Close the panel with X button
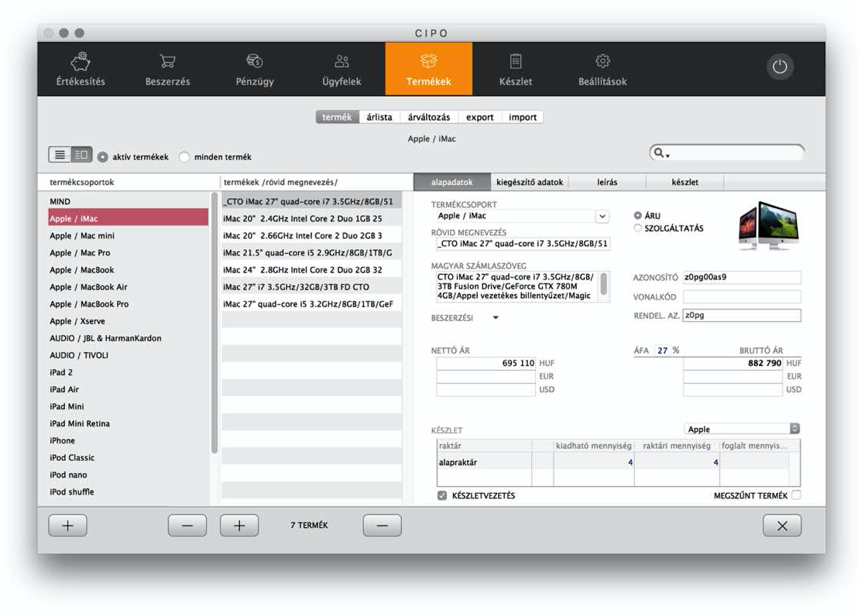 782,525
